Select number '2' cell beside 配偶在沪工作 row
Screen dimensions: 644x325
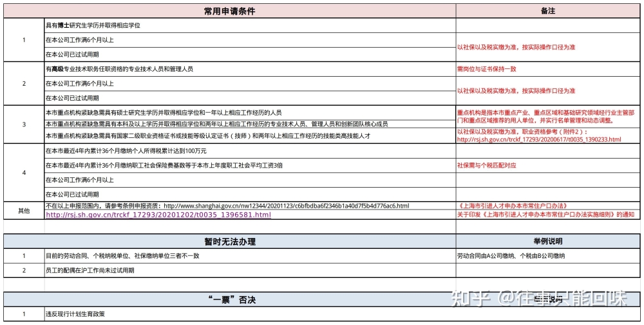coord(24,270)
